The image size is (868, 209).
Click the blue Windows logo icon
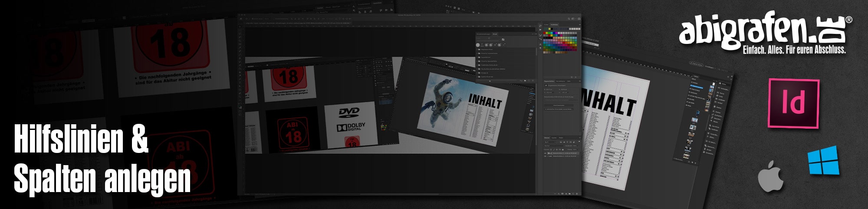point(823,161)
